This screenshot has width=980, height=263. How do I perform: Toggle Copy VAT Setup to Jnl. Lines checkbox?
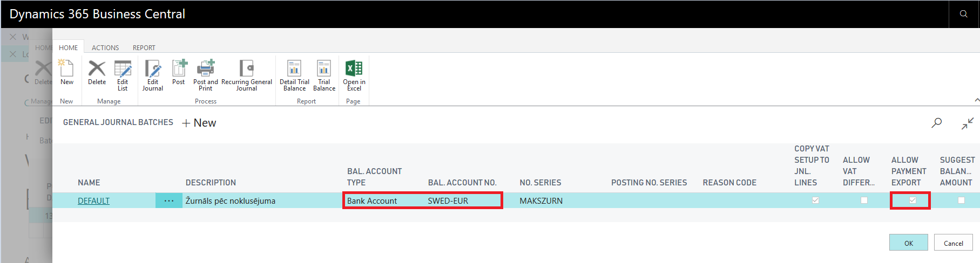click(815, 200)
